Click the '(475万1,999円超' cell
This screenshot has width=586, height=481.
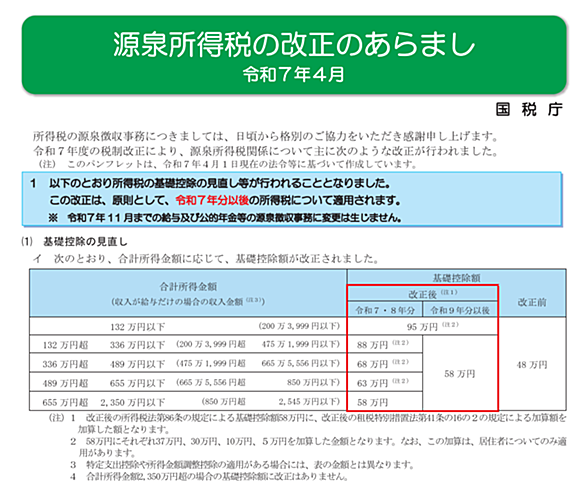point(211,363)
